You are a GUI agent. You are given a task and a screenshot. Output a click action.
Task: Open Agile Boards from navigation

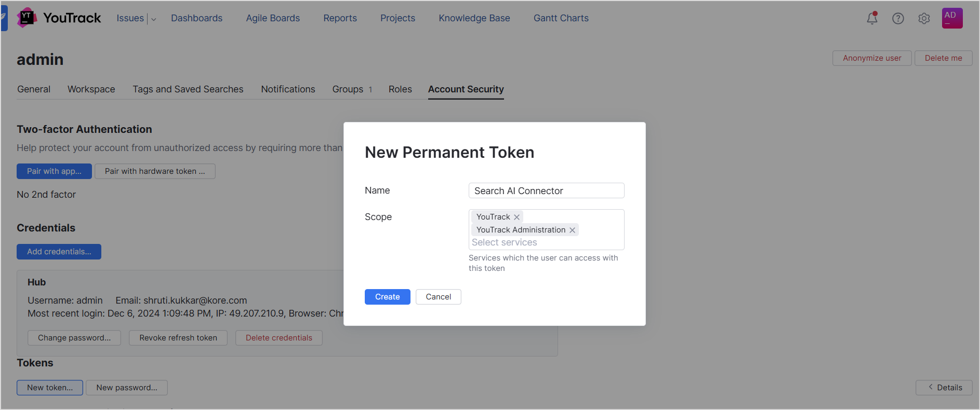click(x=273, y=18)
